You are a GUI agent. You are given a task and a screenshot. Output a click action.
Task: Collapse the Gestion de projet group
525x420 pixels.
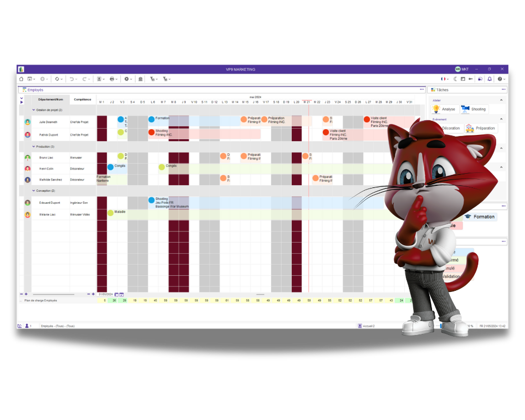coord(34,110)
